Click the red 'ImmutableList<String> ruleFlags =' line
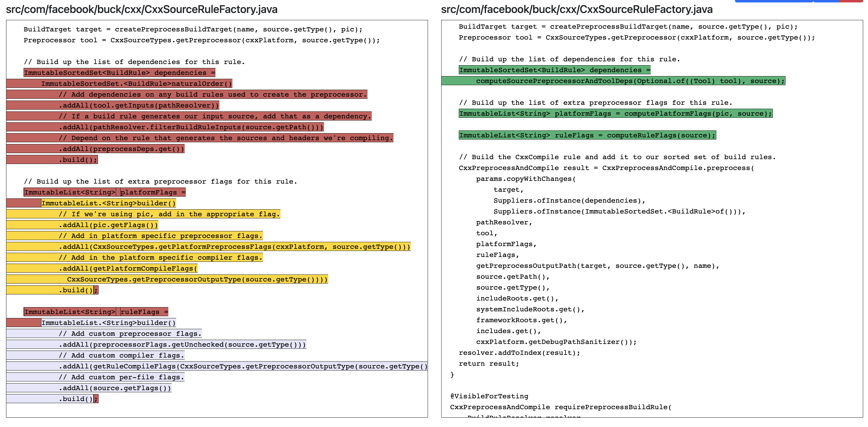This screenshot has height=427, width=868. pyautogui.click(x=96, y=312)
